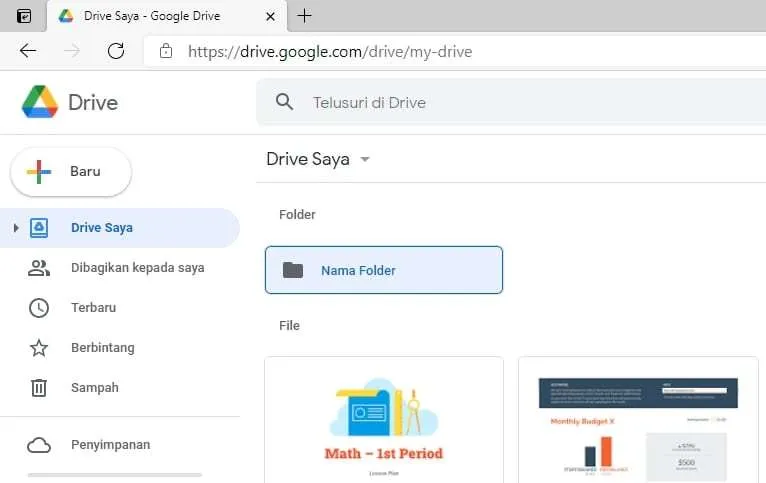Click the Terbaru clock icon
Viewport: 766px width, 483px height.
point(39,308)
